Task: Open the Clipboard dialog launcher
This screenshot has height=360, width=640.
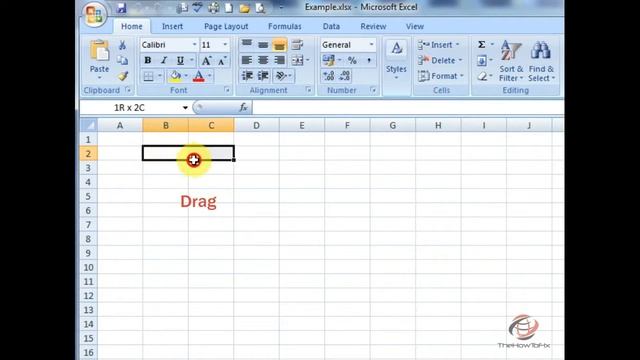Action: [x=128, y=90]
